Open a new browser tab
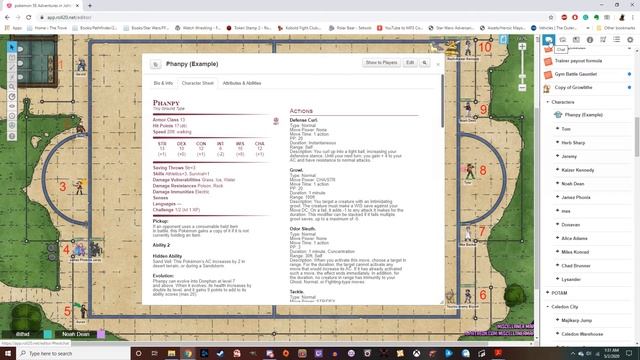The image size is (640, 360). (89, 6)
